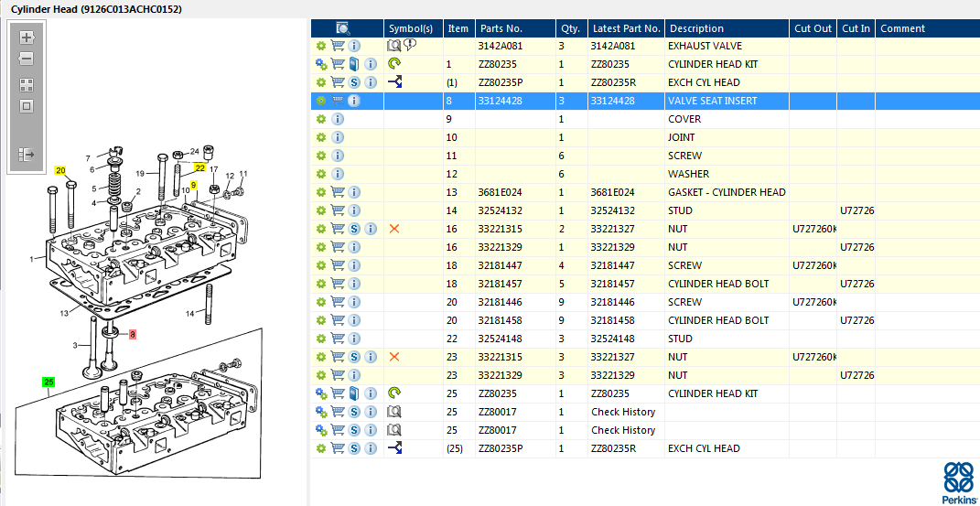
Task: Click yellow callout 20 on the diagram
Action: coord(60,170)
